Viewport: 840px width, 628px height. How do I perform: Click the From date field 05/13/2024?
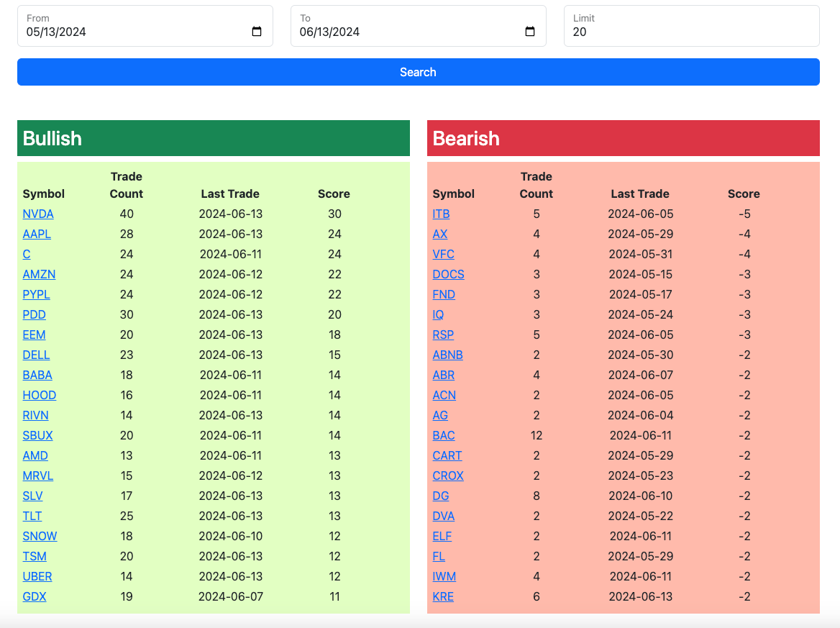[x=145, y=26]
